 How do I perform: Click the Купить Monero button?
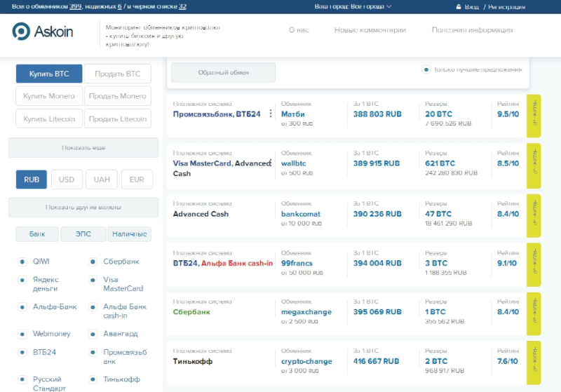point(49,96)
